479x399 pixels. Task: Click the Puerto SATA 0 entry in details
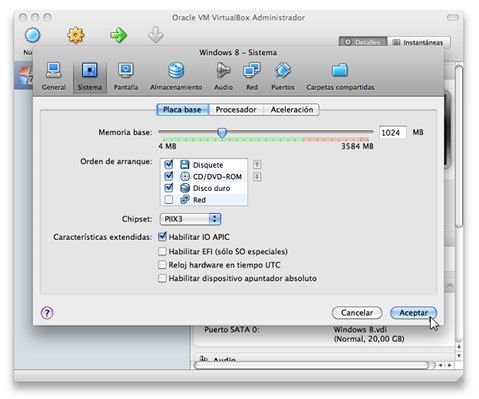tap(232, 330)
